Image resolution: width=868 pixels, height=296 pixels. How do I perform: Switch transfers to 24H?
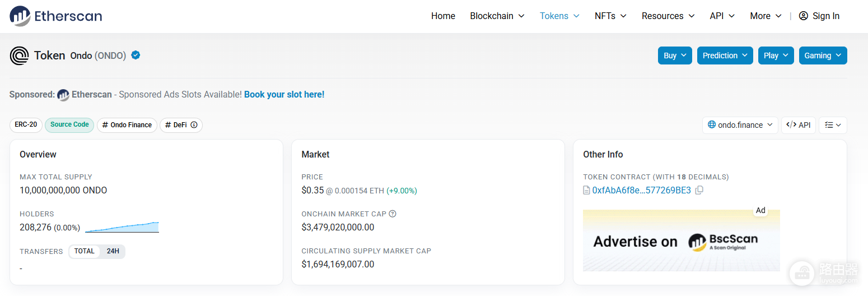tap(113, 251)
